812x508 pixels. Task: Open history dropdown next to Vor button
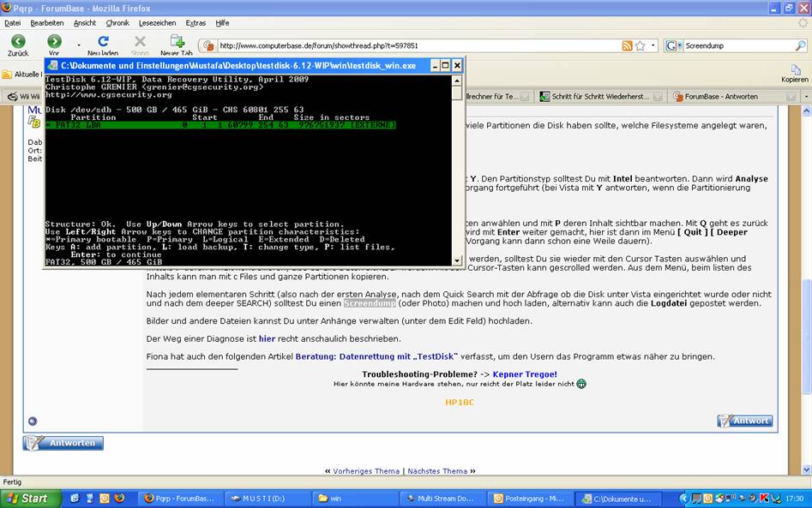pyautogui.click(x=79, y=45)
